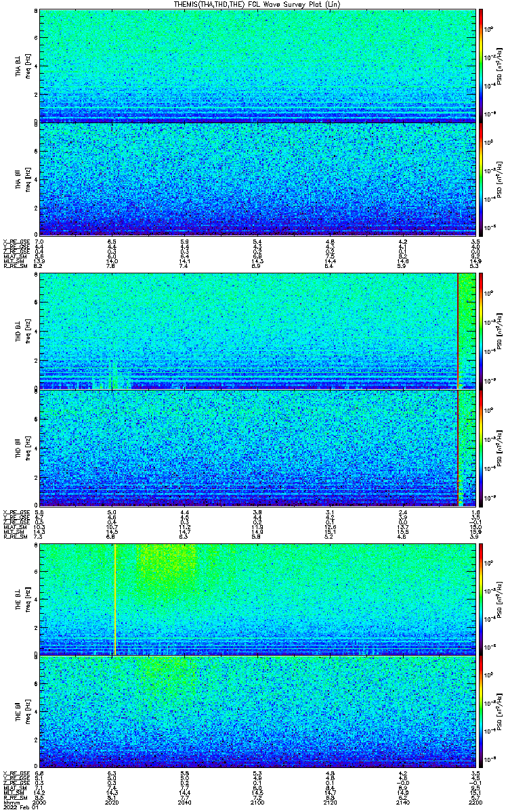
Task: Click the 8 Hz tick label on the THE B-perpendicular axis
Action: (35, 545)
